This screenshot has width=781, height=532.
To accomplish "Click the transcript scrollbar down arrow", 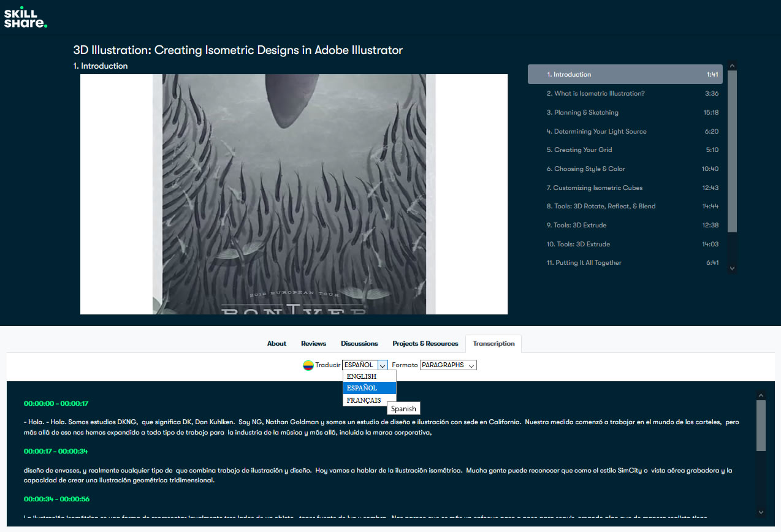I will tap(761, 512).
